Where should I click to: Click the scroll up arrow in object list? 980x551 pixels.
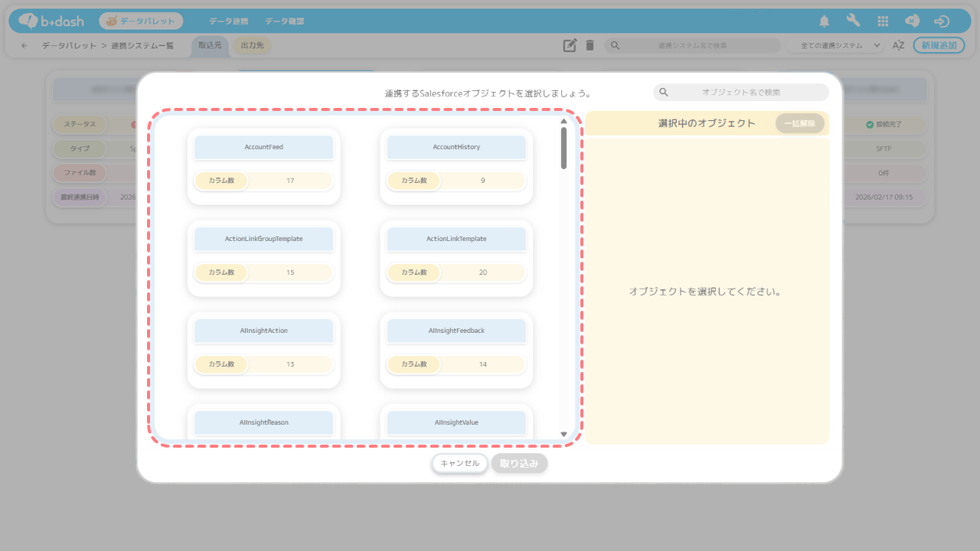point(564,121)
